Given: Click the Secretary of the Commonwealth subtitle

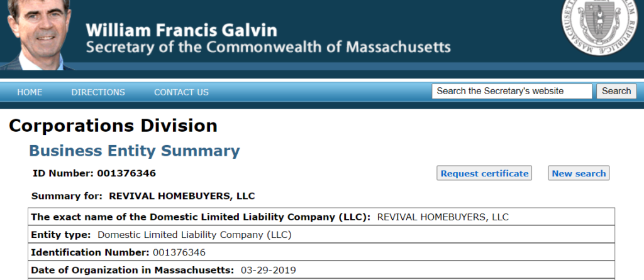Looking at the screenshot, I should (268, 47).
